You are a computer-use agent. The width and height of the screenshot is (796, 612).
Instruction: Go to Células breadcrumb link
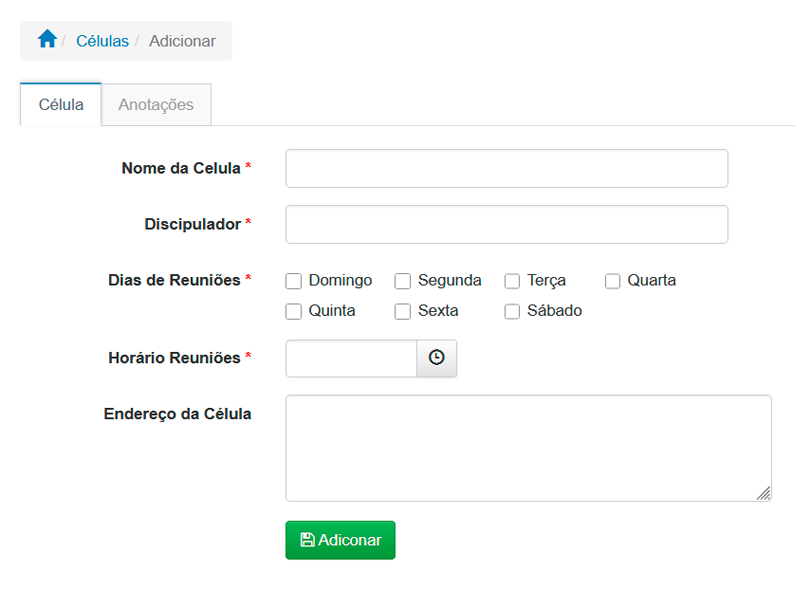coord(102,41)
